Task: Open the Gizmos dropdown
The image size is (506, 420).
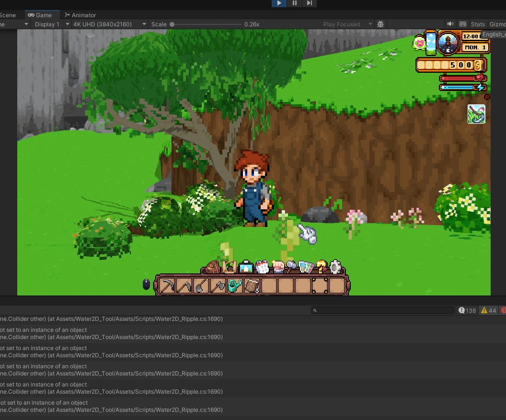Action: click(497, 24)
